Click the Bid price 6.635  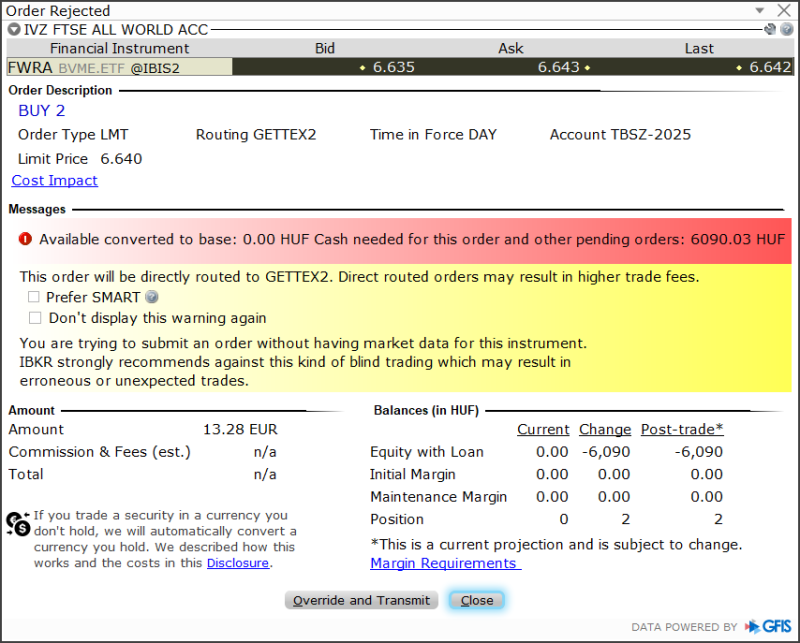(x=393, y=67)
